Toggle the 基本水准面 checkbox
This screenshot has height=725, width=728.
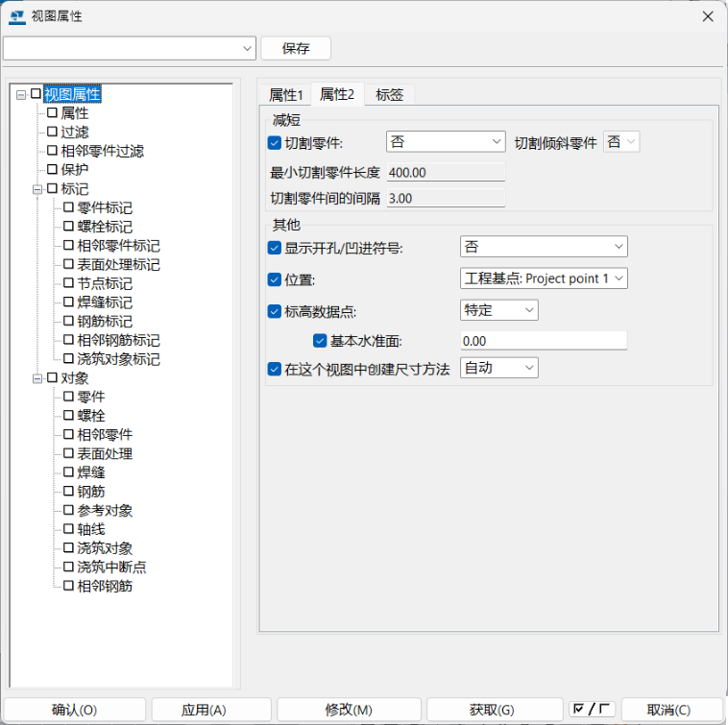pyautogui.click(x=320, y=341)
